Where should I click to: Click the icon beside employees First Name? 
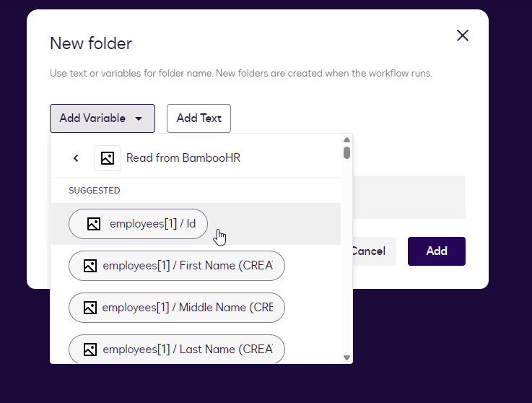point(90,266)
